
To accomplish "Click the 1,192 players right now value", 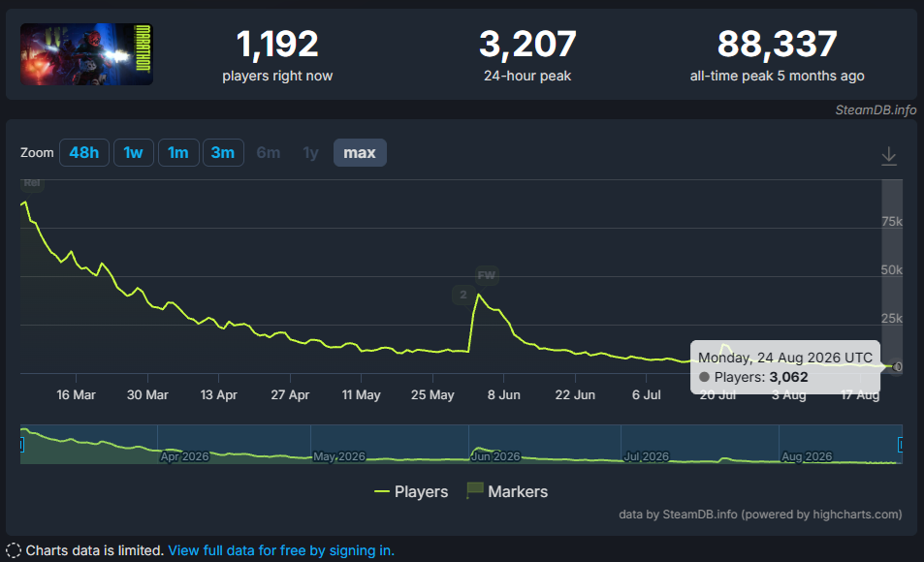I will [x=277, y=45].
